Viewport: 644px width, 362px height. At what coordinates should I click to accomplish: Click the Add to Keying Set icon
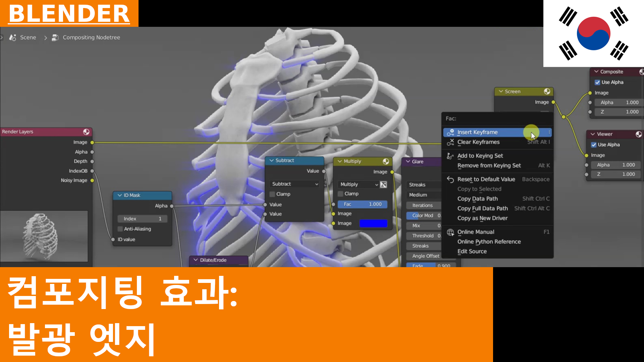click(x=450, y=156)
